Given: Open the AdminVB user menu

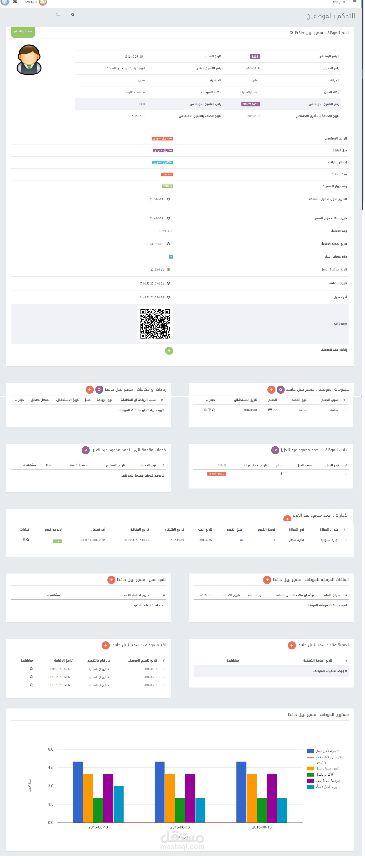Looking at the screenshot, I should (x=31, y=2).
